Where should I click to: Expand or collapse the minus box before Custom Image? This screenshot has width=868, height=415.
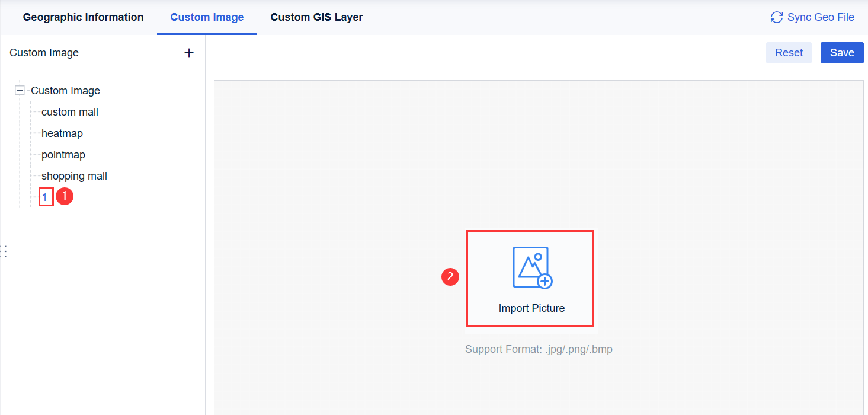[20, 90]
